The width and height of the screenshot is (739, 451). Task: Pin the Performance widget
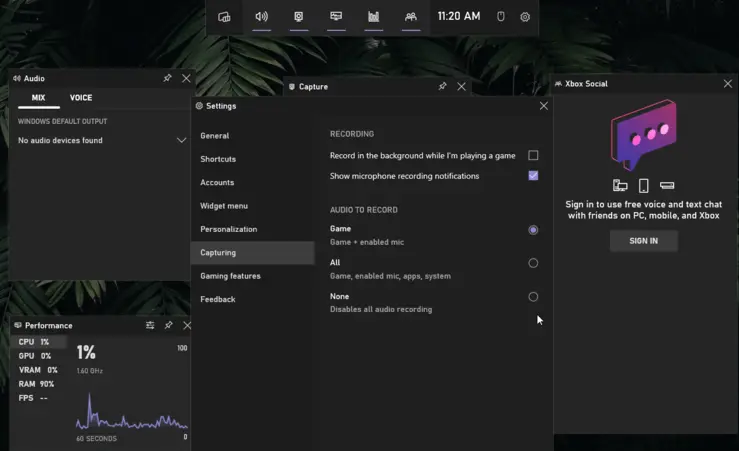[x=168, y=325]
